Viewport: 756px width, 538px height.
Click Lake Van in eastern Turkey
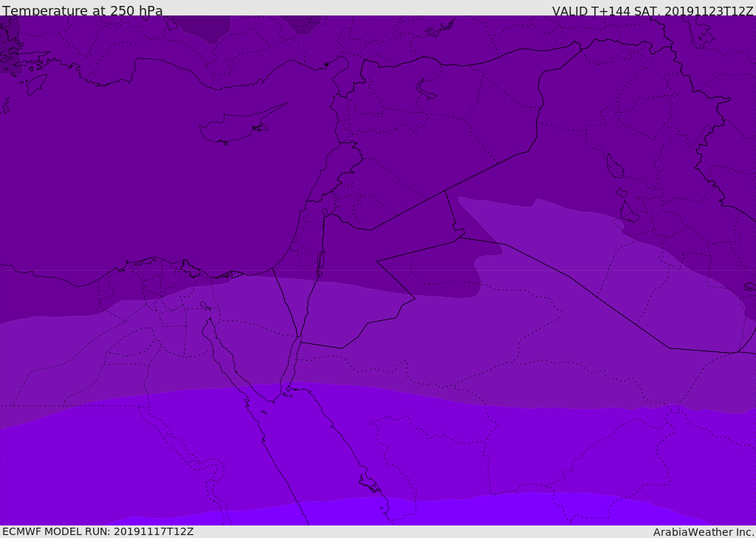pyautogui.click(x=427, y=89)
